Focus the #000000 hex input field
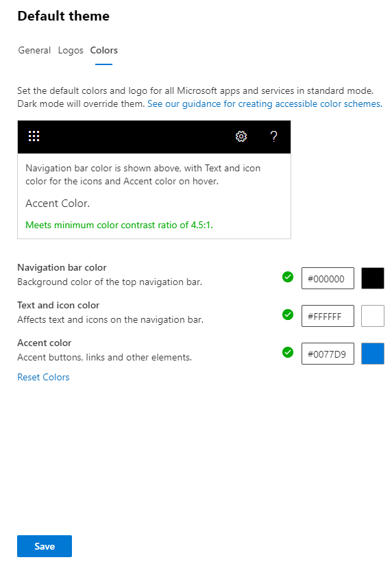Screen dimensions: 392x564 pos(328,278)
